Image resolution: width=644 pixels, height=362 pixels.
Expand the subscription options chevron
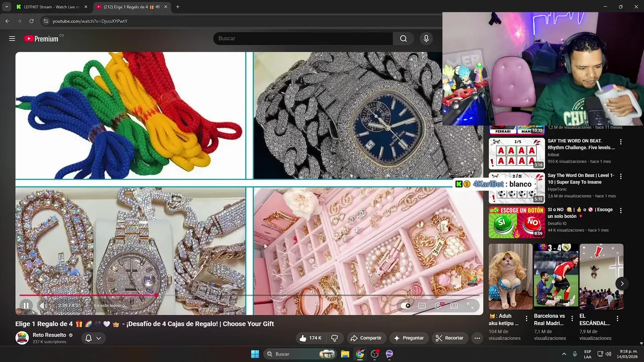(x=99, y=338)
